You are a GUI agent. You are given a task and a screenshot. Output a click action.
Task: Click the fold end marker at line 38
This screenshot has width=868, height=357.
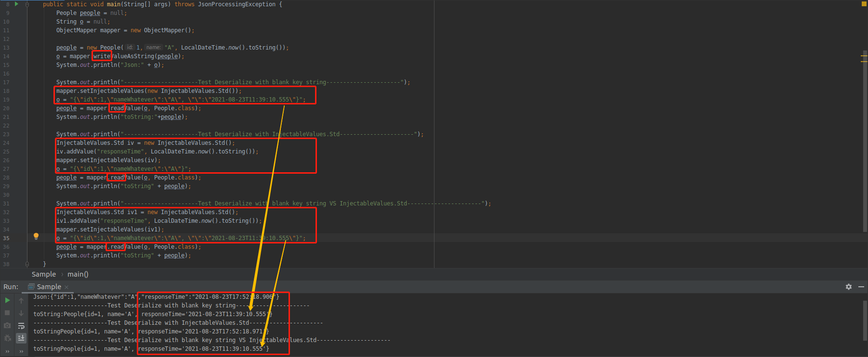(x=27, y=264)
